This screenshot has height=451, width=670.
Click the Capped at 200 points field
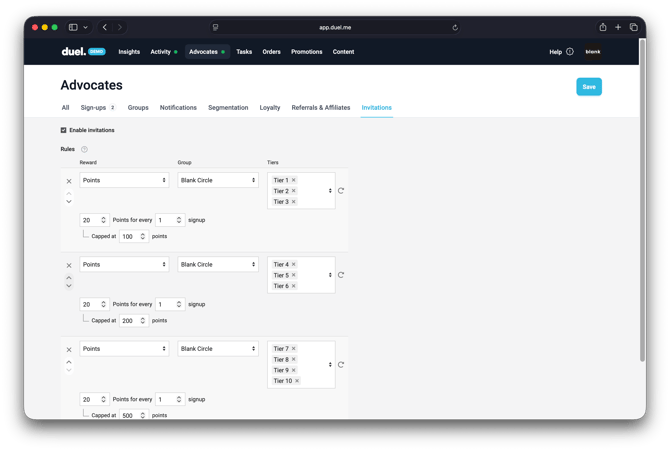[x=129, y=321]
